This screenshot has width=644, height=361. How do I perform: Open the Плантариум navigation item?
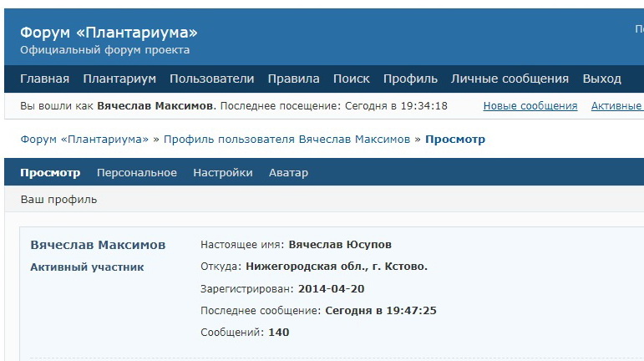pos(119,79)
